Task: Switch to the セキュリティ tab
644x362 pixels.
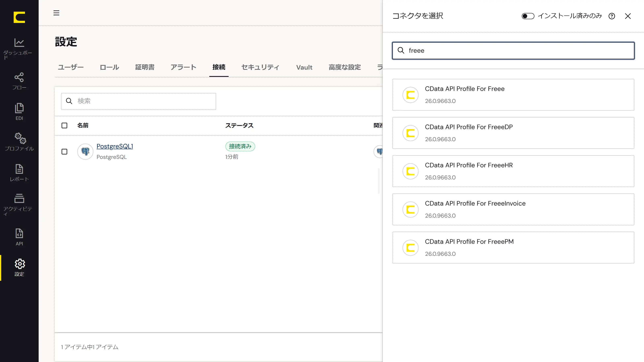Action: click(x=260, y=67)
